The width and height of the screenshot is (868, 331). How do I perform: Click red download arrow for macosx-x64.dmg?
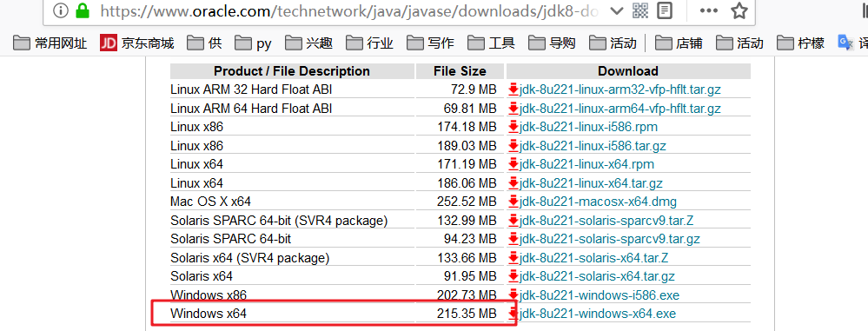(x=513, y=202)
